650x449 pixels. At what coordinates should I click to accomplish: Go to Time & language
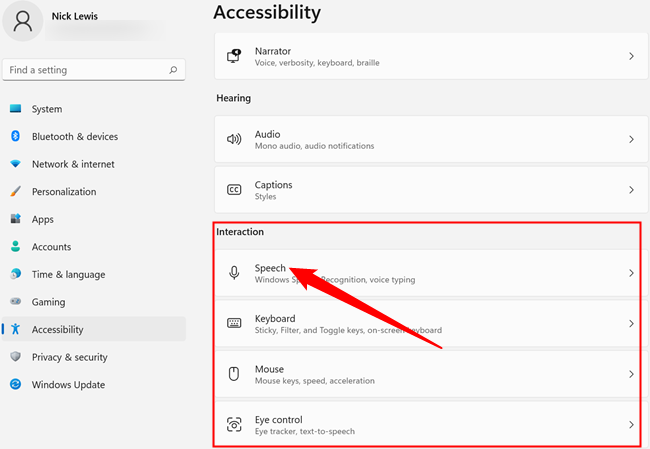click(94, 274)
